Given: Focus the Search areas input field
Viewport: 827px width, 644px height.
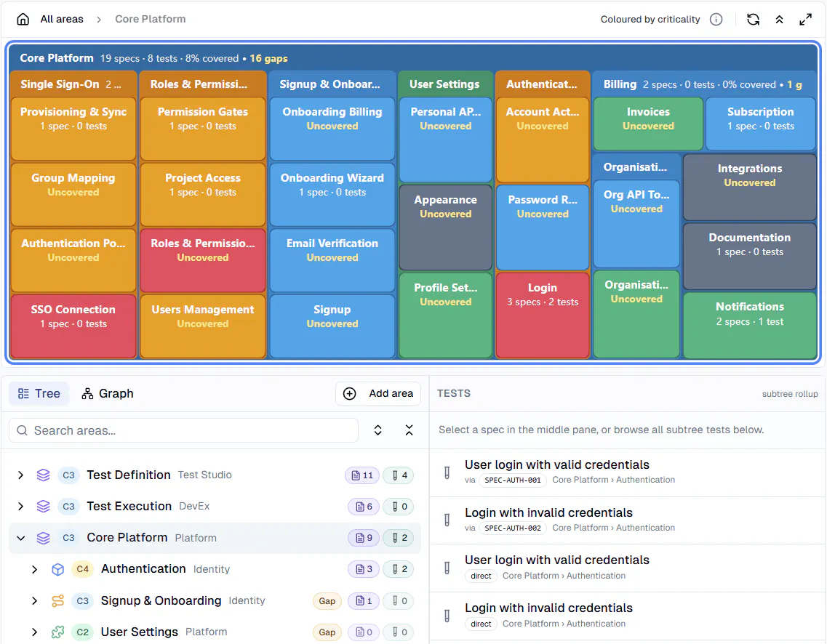Looking at the screenshot, I should (183, 430).
